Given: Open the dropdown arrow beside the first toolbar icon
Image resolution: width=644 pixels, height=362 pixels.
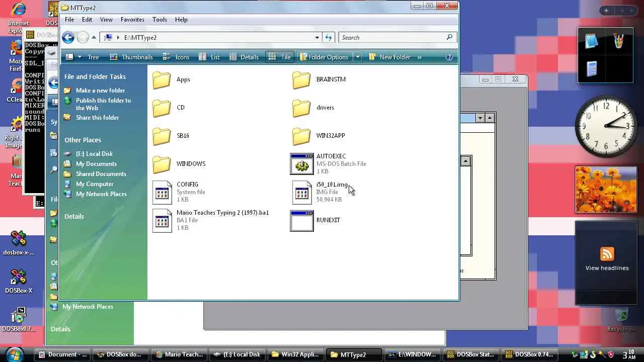Looking at the screenshot, I should pyautogui.click(x=79, y=57).
